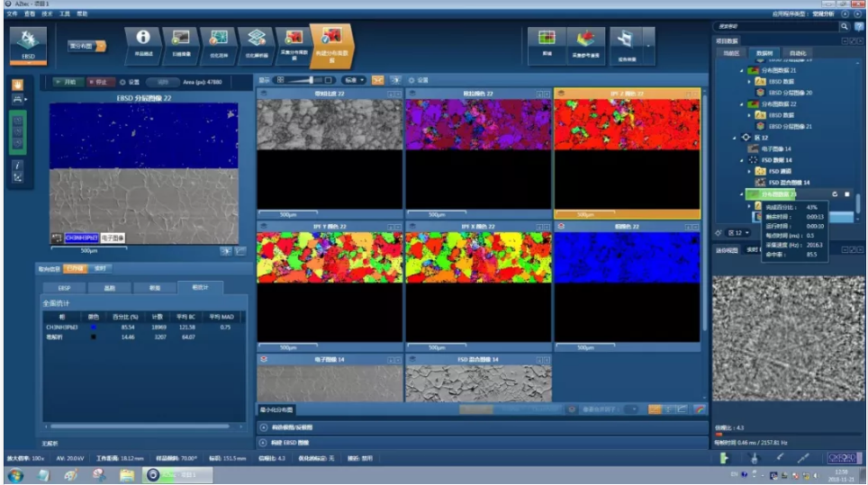Open the 3D surface reference tool in top right

[x=585, y=44]
